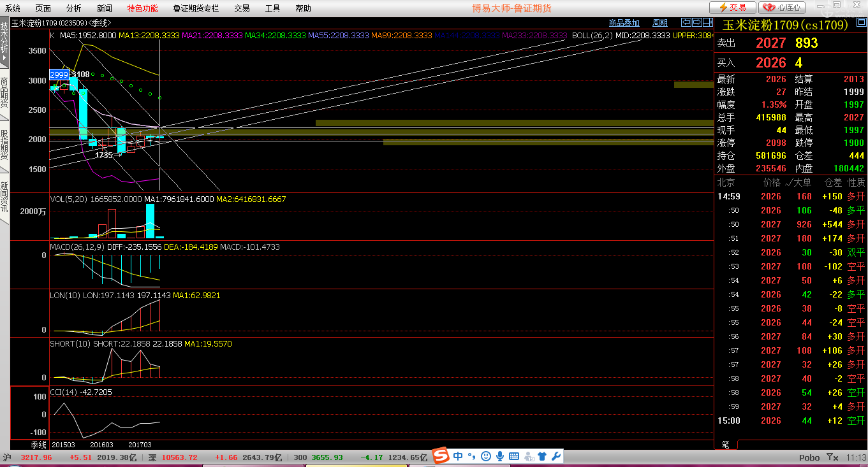Open the 系统 menu
This screenshot has width=868, height=467.
(x=13, y=8)
